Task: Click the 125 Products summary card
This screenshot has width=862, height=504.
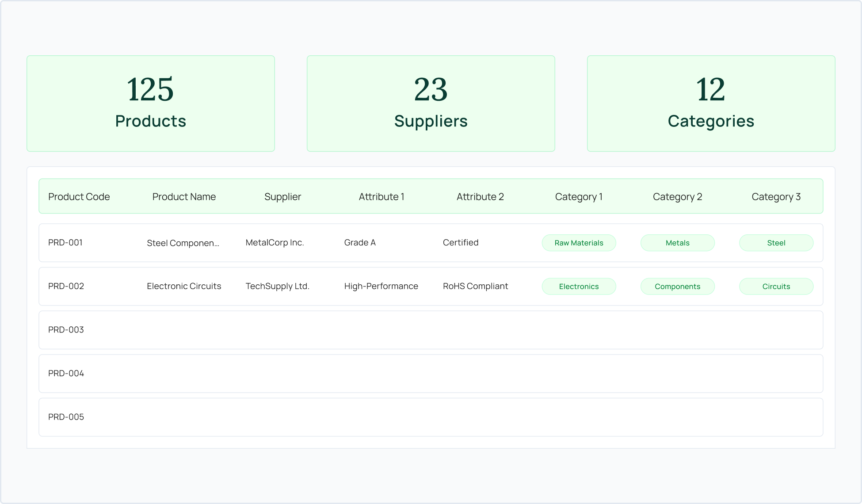Action: [x=150, y=103]
